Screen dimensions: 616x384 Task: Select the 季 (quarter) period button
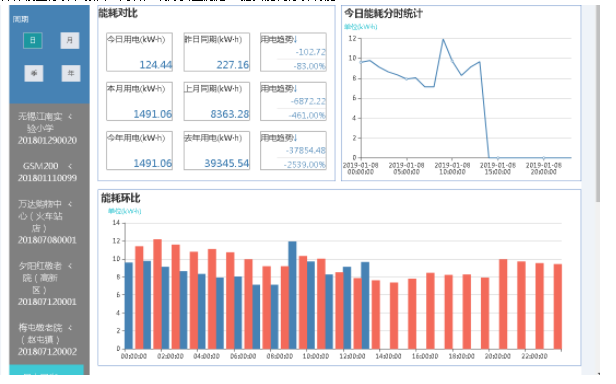point(34,73)
